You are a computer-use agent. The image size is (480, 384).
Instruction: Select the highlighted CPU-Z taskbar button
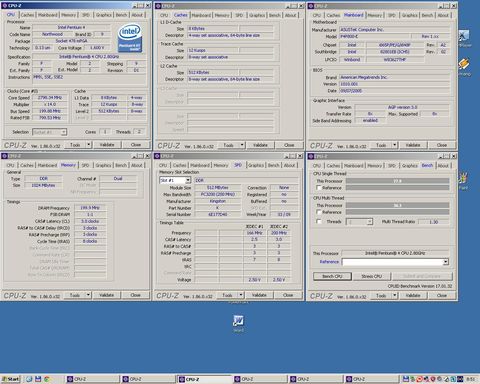[204, 379]
